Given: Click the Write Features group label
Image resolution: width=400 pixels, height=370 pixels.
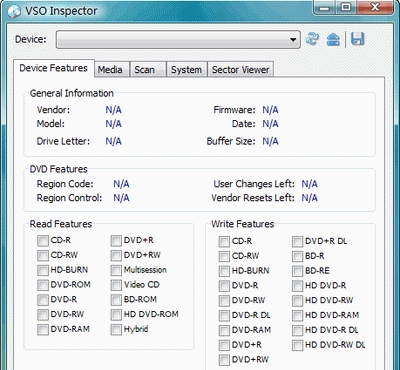Looking at the screenshot, I should [243, 224].
